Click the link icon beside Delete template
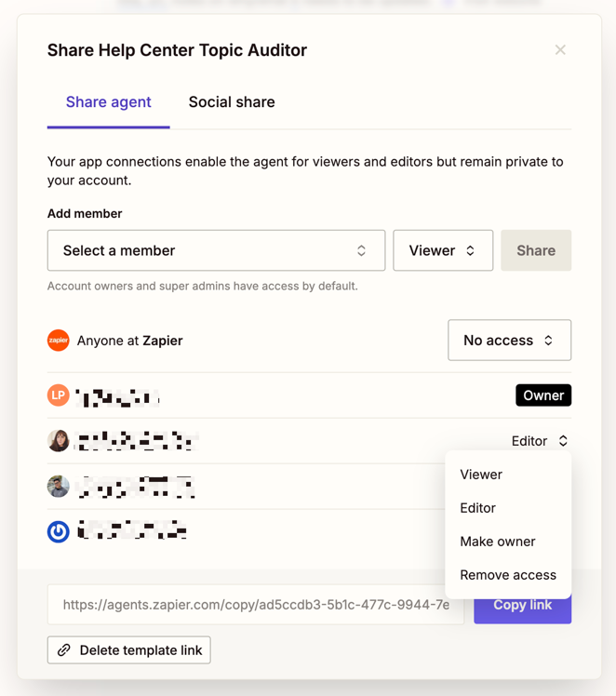Viewport: 616px width, 696px height. (64, 650)
